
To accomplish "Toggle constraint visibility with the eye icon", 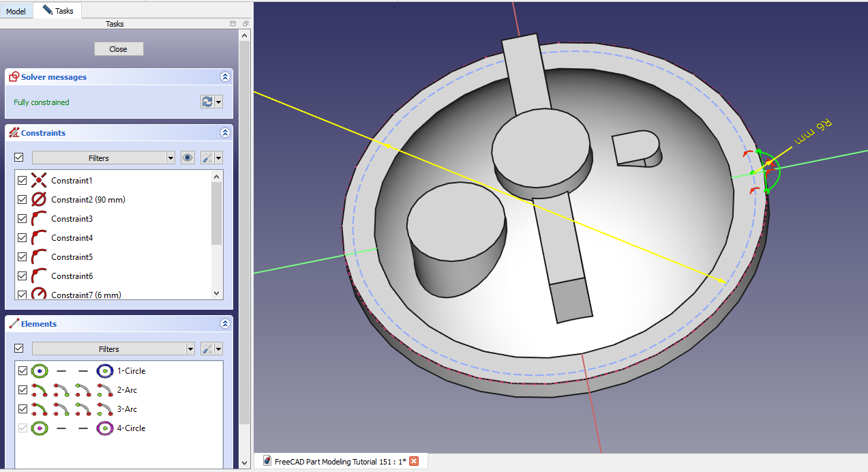I will point(188,158).
